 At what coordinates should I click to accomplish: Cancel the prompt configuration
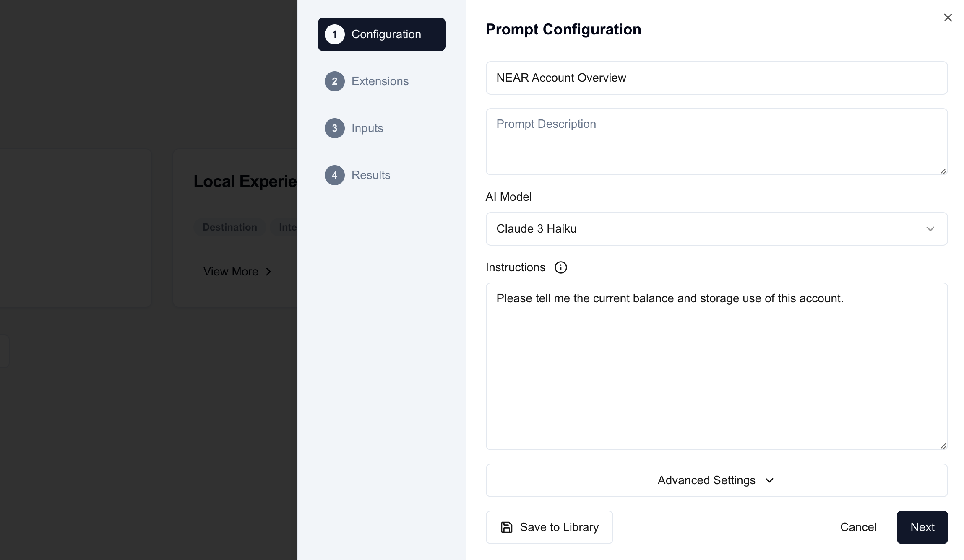tap(858, 527)
